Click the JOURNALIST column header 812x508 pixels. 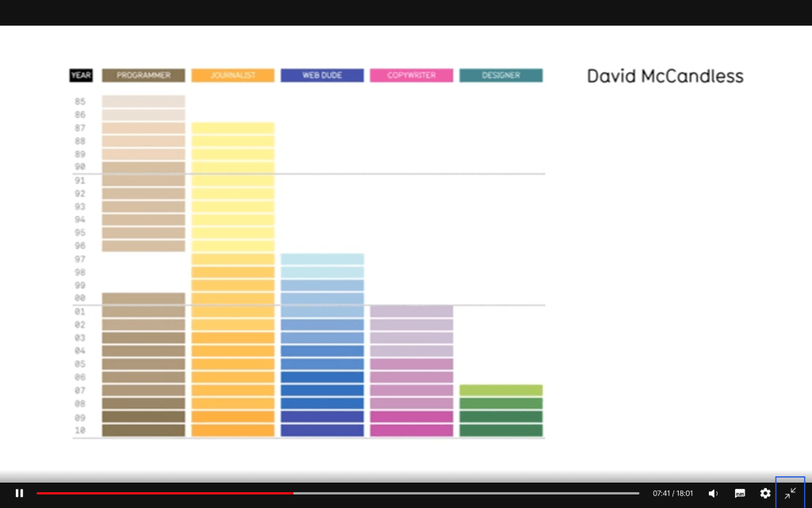click(232, 75)
